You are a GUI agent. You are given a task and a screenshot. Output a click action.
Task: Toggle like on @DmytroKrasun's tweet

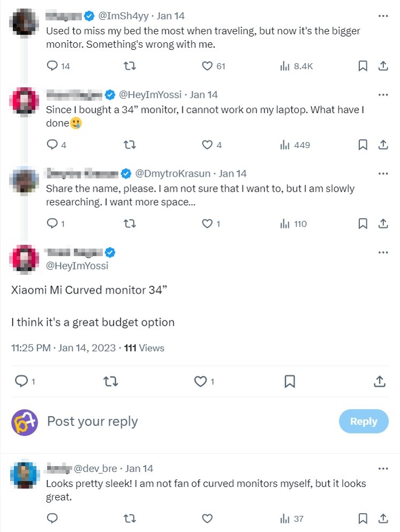tap(208, 223)
